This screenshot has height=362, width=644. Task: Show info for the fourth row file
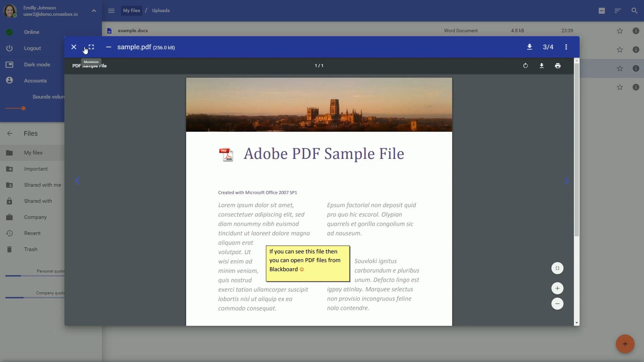(636, 87)
